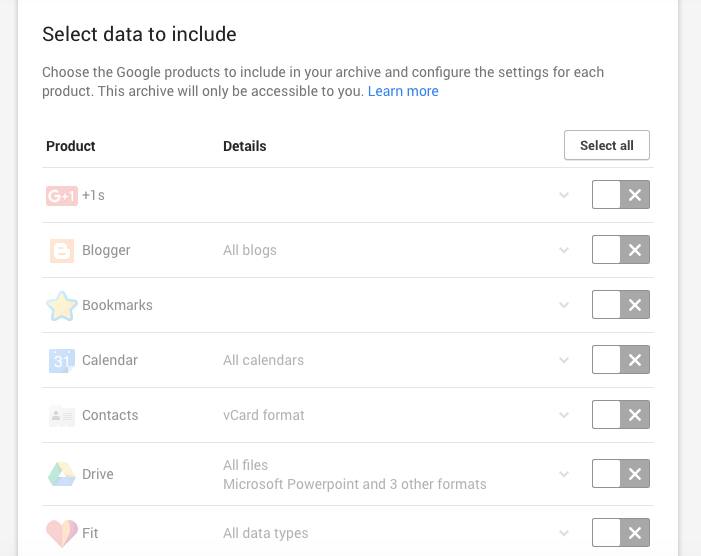Click the Bookmarks product label
This screenshot has height=556, width=701.
[117, 305]
